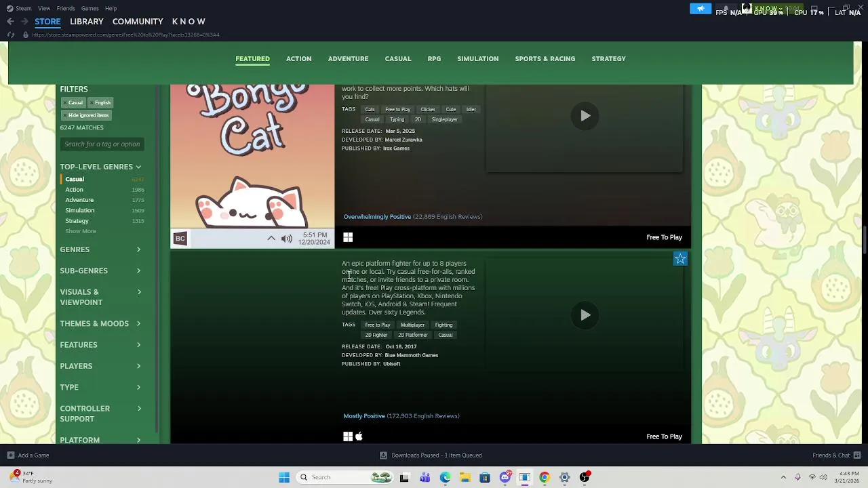Go forward using the forward arrow
The width and height of the screenshot is (868, 488).
point(24,21)
